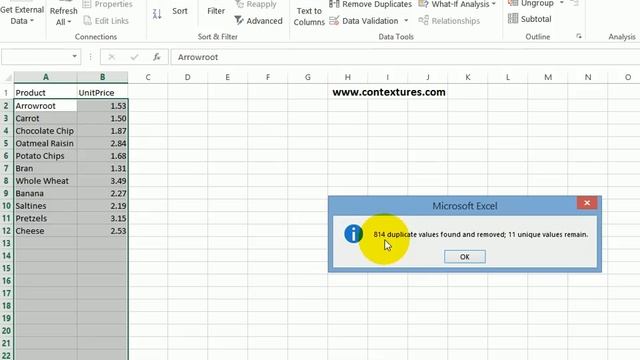Select the Carrot cell
The height and width of the screenshot is (360, 640).
coord(45,118)
